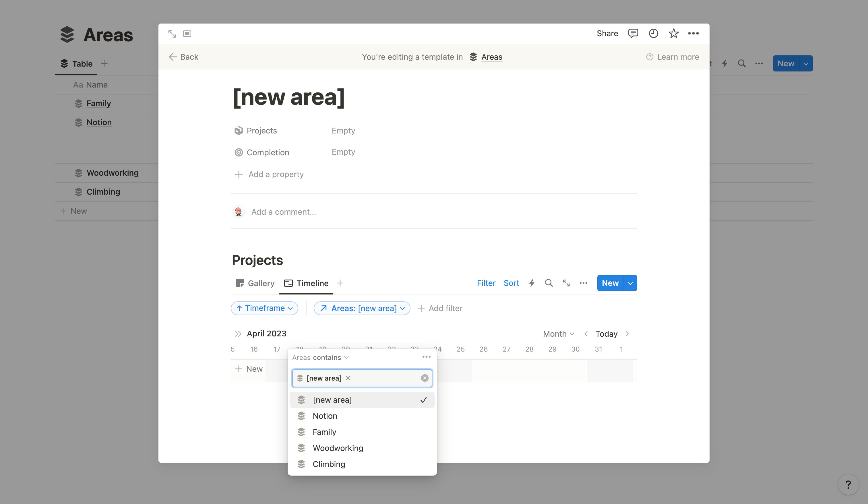The width and height of the screenshot is (868, 504).
Task: Click the three-dot overflow menu icon
Action: (427, 357)
